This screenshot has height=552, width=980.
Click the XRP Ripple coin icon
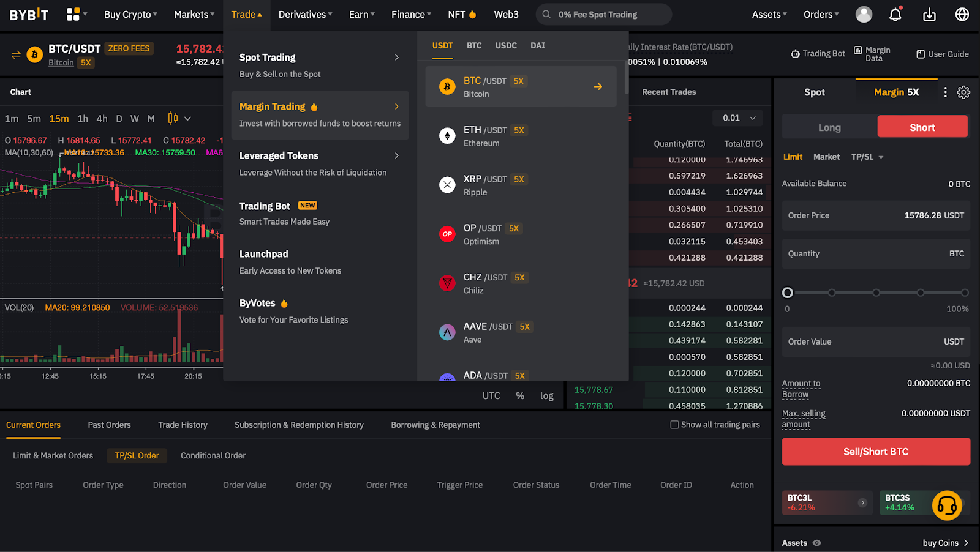(447, 185)
